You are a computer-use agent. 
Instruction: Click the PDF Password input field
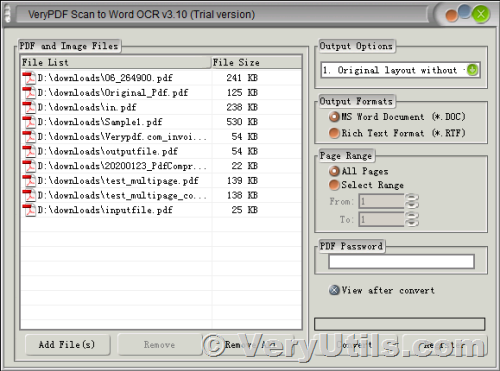401,262
